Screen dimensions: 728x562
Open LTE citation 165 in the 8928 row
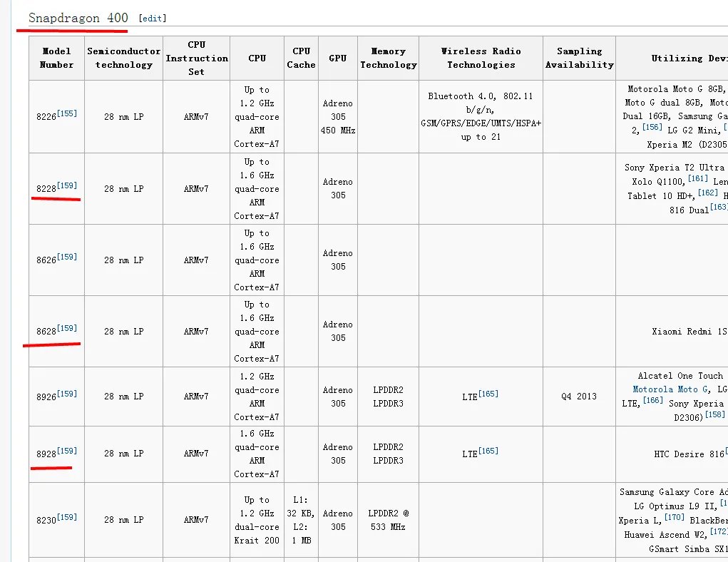pos(488,451)
